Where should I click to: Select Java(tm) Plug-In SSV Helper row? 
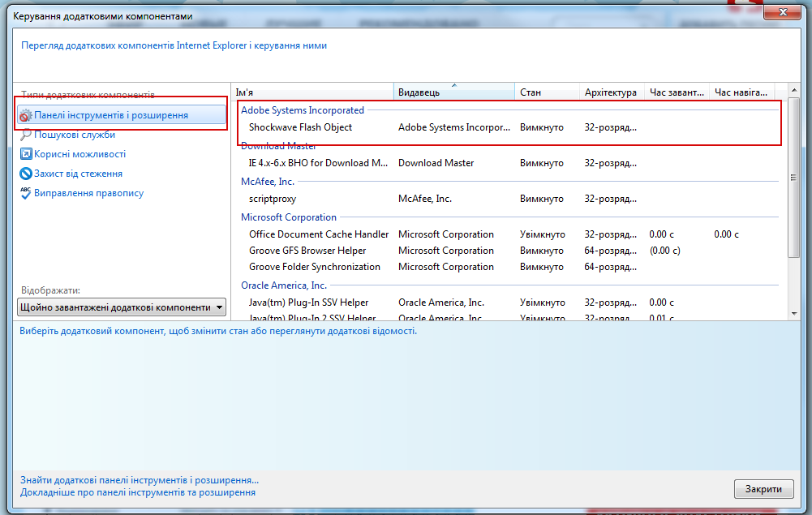point(508,303)
